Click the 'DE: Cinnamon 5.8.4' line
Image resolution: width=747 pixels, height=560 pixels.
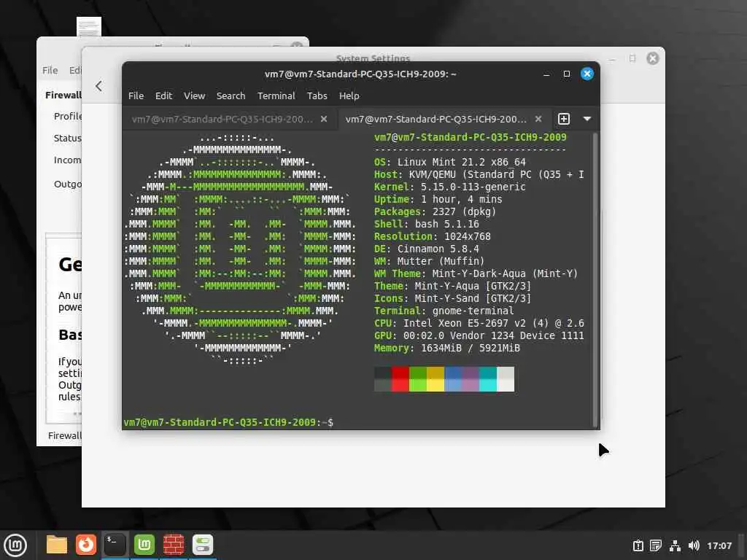[426, 249]
